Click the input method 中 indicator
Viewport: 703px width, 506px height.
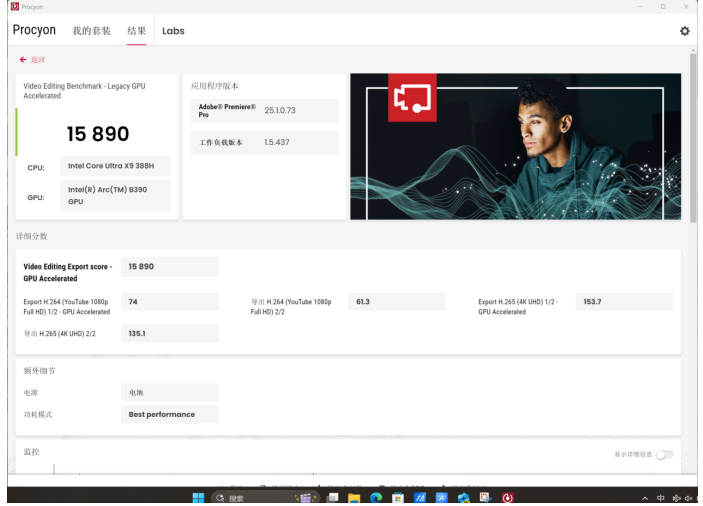[660, 497]
